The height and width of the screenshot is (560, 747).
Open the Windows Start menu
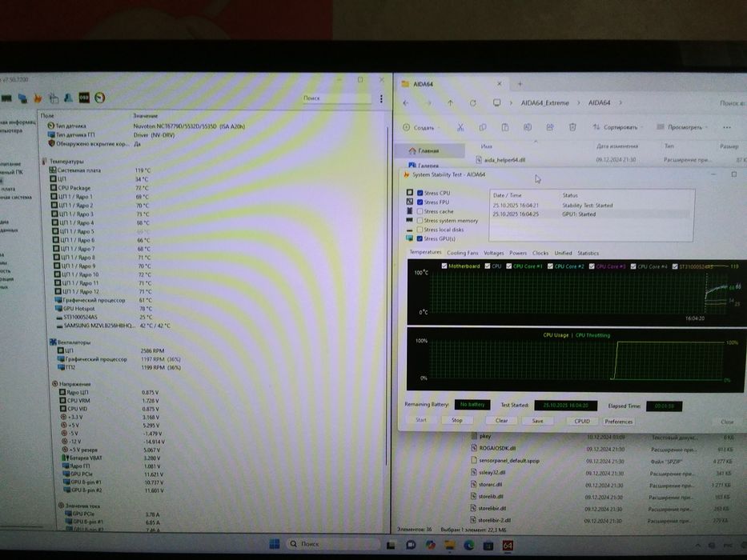275,544
